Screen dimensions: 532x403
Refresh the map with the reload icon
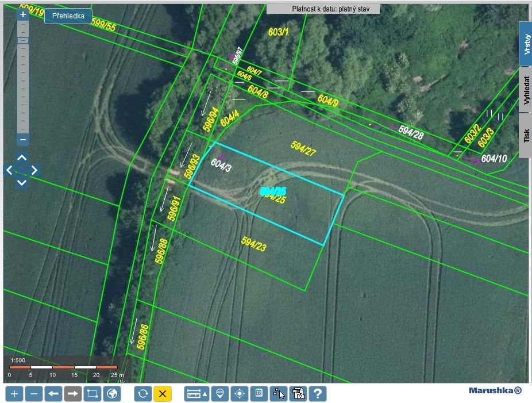click(x=143, y=394)
